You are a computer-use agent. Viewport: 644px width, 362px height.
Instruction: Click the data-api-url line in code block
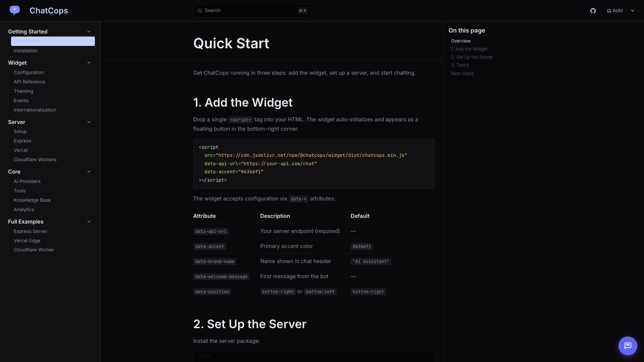pos(261,164)
